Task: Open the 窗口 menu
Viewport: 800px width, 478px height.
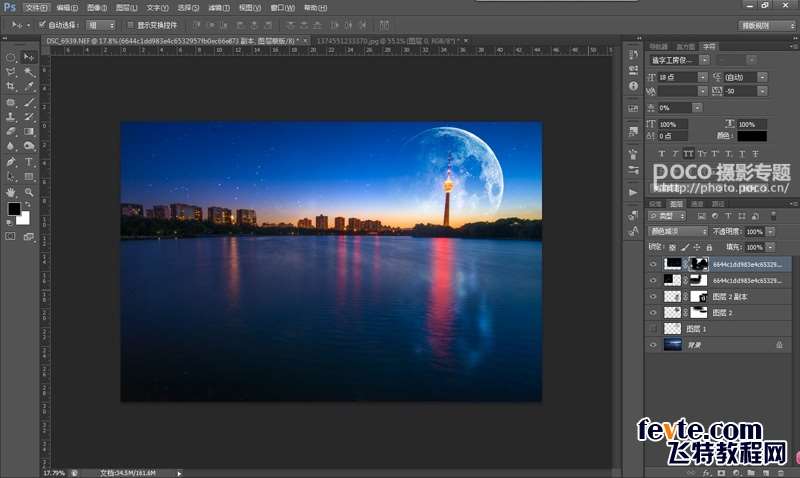Action: click(282, 8)
